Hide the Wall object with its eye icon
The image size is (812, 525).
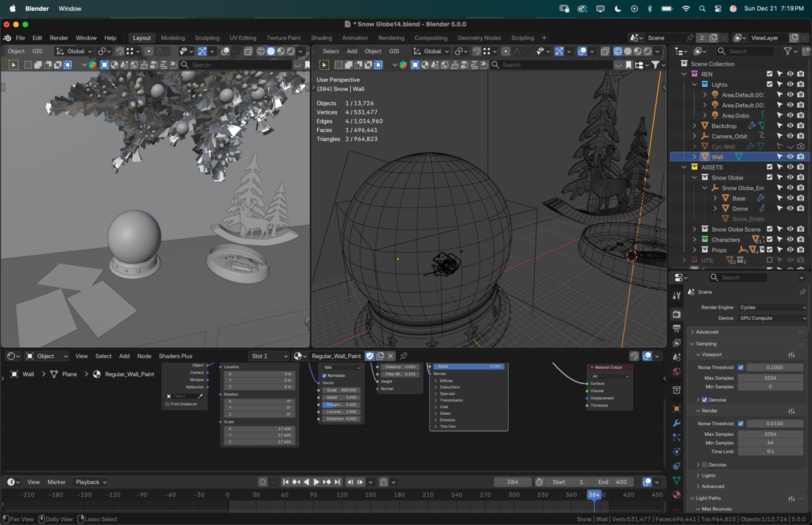point(790,157)
